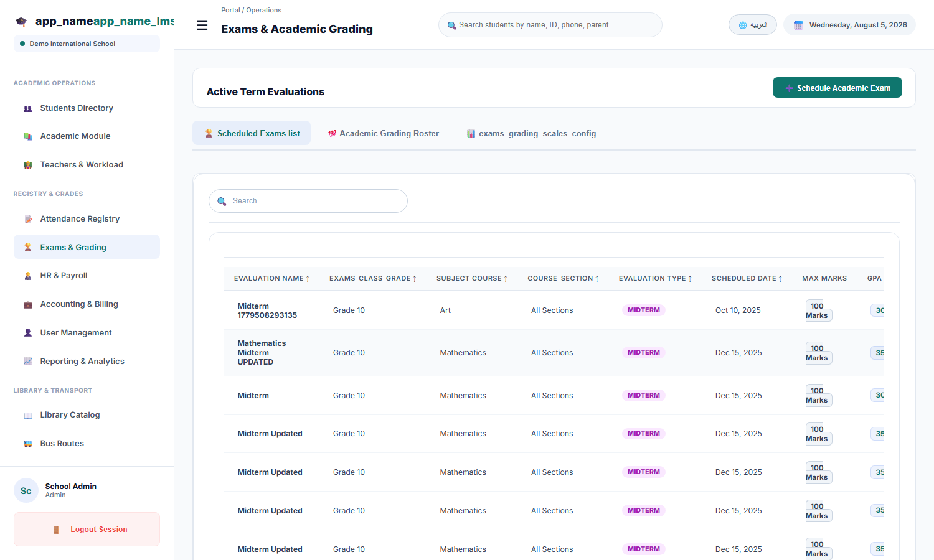Click the Library Catalog book icon
The image size is (934, 560).
pos(28,415)
